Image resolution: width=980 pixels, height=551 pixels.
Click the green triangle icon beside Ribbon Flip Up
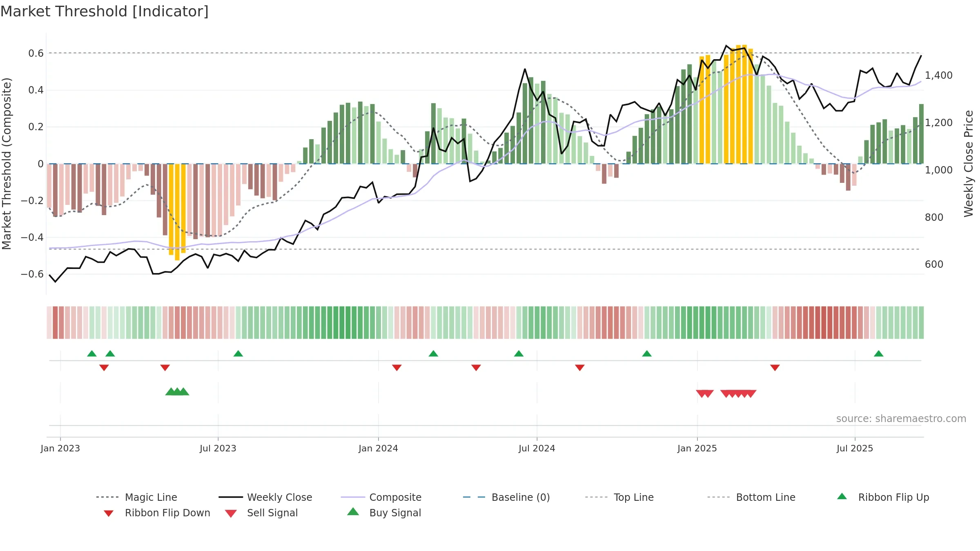pos(842,496)
